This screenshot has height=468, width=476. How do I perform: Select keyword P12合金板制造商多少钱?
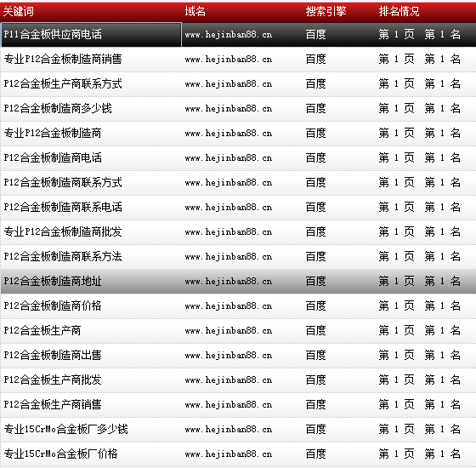58,108
